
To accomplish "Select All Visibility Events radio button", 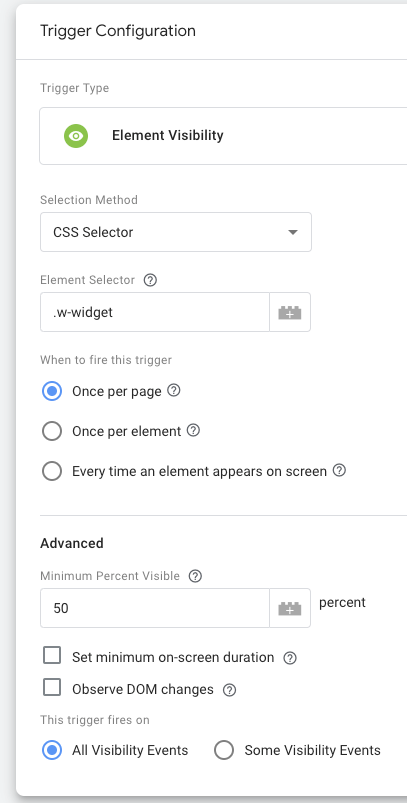I will pos(52,751).
